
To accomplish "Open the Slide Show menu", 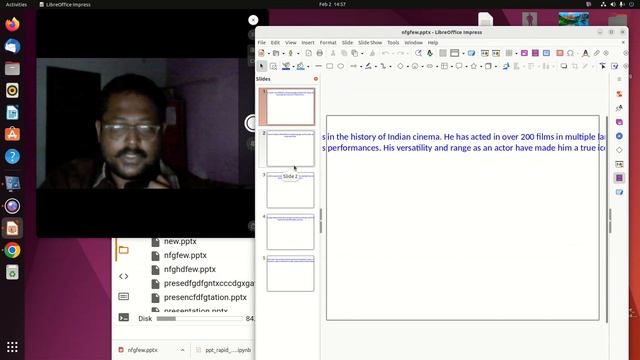I will click(370, 42).
